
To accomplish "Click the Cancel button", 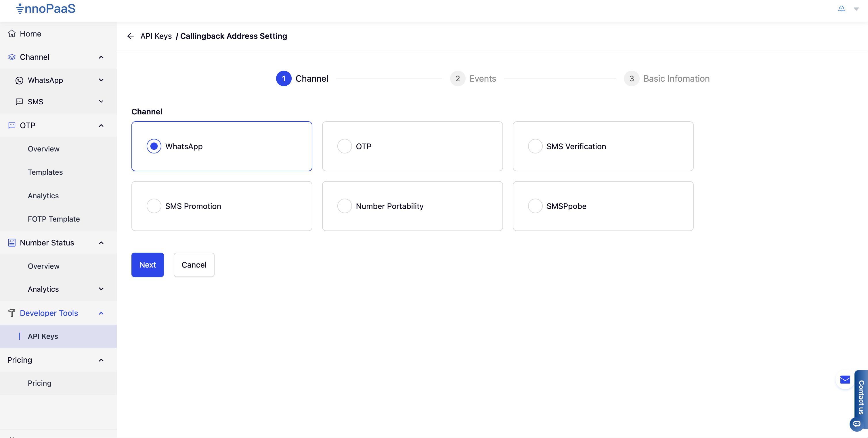I will tap(194, 265).
